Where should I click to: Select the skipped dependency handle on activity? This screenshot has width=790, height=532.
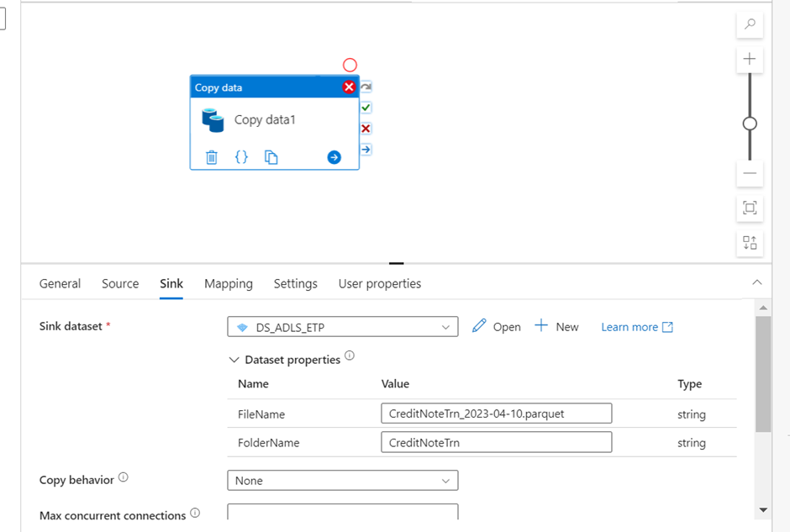pos(366,87)
